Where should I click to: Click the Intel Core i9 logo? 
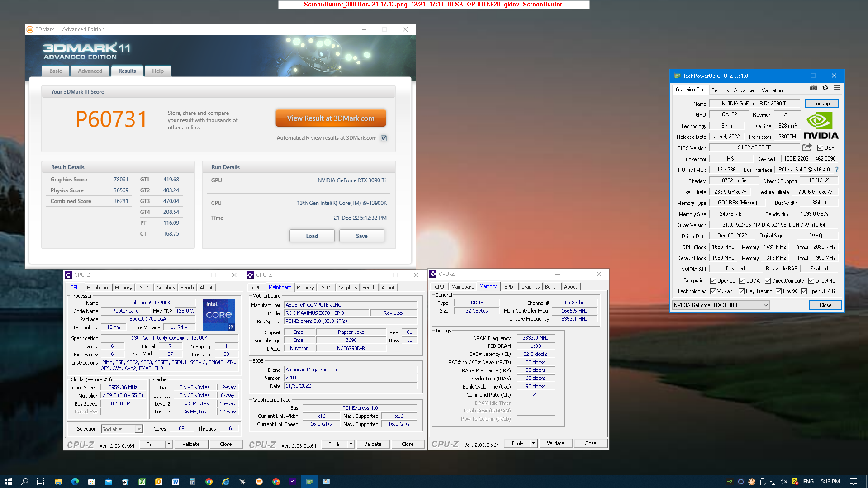[219, 314]
